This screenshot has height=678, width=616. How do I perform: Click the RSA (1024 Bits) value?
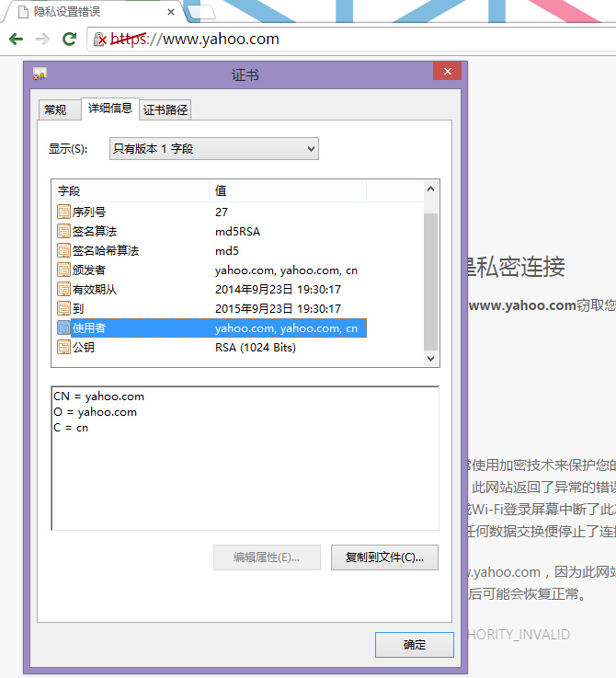[x=256, y=348]
